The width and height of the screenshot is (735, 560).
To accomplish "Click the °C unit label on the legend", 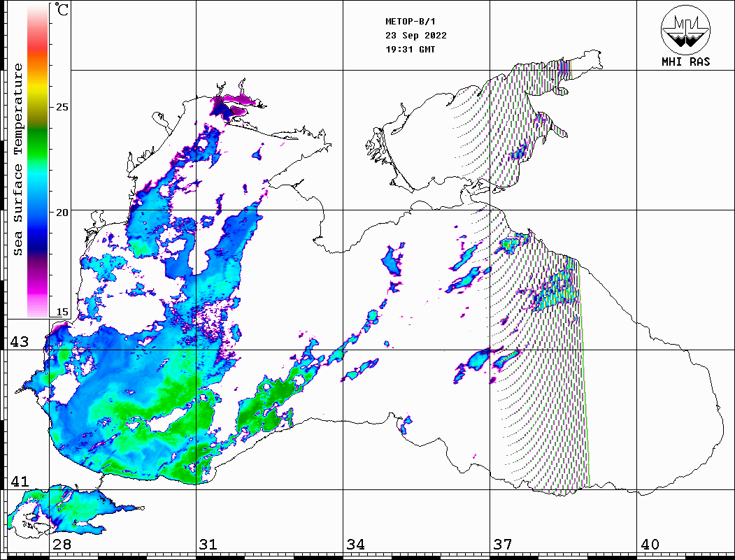I will coord(62,9).
